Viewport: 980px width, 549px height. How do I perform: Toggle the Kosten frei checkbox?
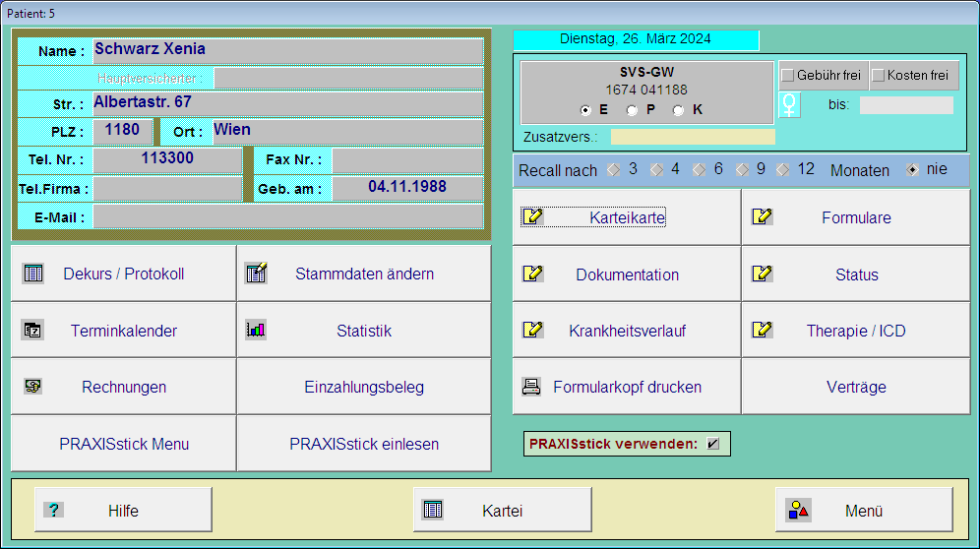point(878,76)
